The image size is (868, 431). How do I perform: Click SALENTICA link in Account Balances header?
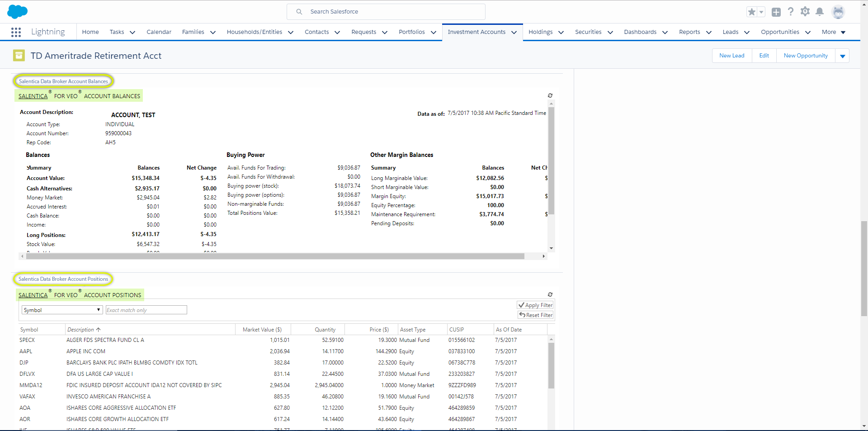tap(33, 96)
